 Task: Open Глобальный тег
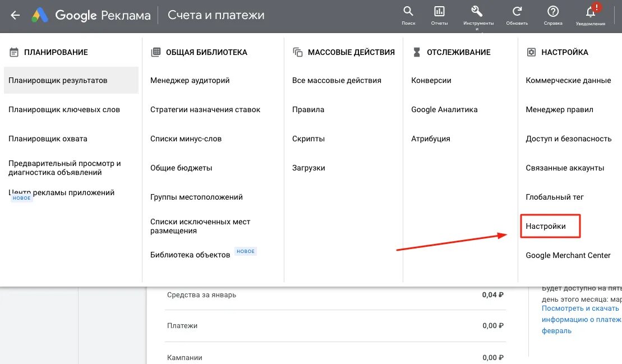(554, 197)
